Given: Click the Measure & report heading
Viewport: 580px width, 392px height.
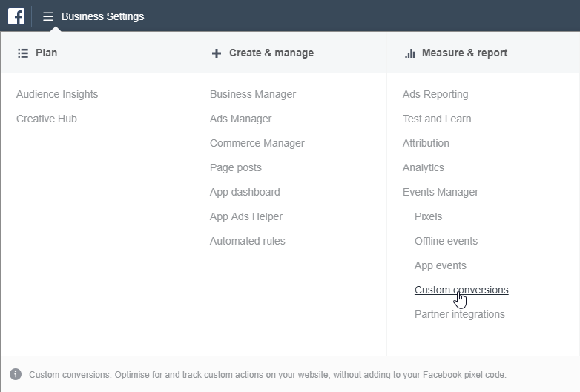Looking at the screenshot, I should coord(464,53).
